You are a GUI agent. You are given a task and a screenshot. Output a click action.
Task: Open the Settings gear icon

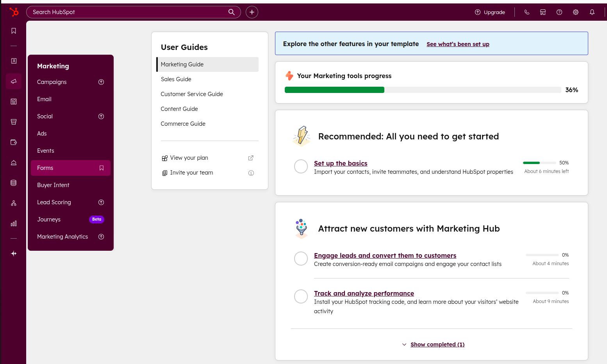tap(576, 12)
